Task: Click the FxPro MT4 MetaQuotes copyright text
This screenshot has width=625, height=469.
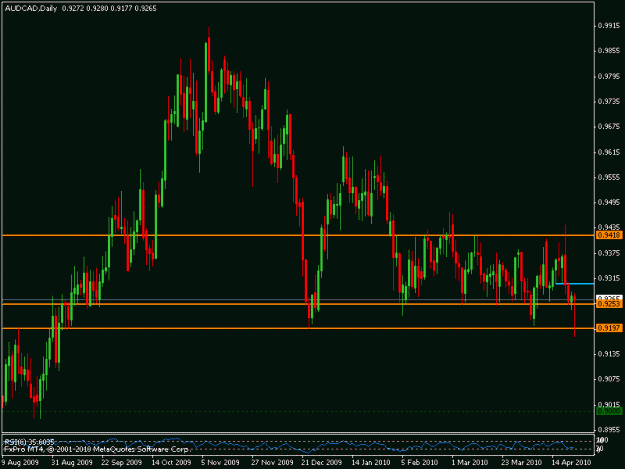Action: [x=96, y=449]
